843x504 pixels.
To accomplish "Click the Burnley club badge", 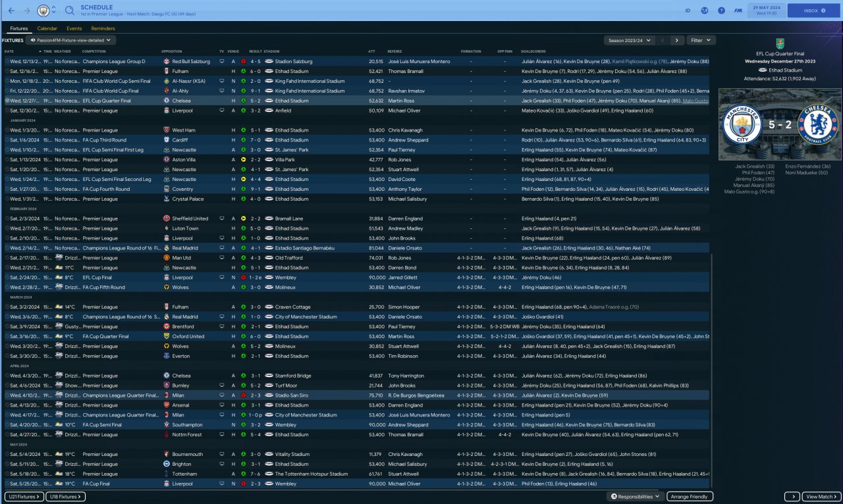I will [x=167, y=386].
